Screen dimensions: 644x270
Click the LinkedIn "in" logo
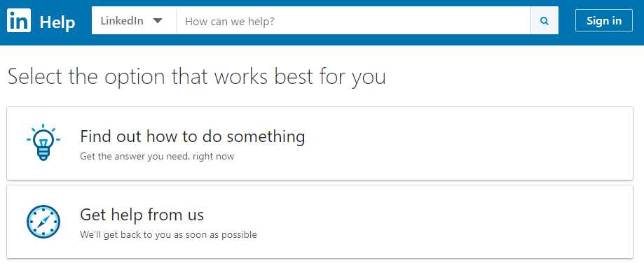click(x=19, y=21)
